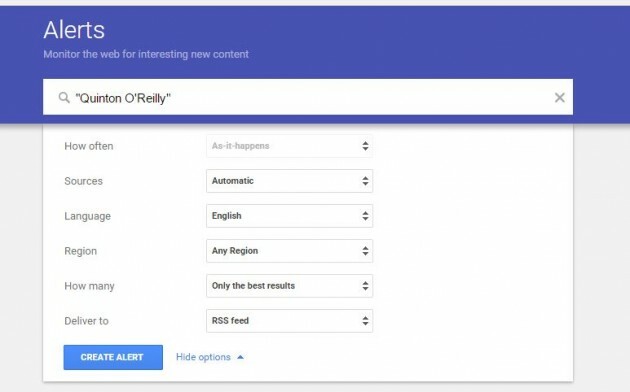Viewport: 630px width, 392px height.
Task: Click the up-down arrows on Deliver to
Action: (365, 321)
